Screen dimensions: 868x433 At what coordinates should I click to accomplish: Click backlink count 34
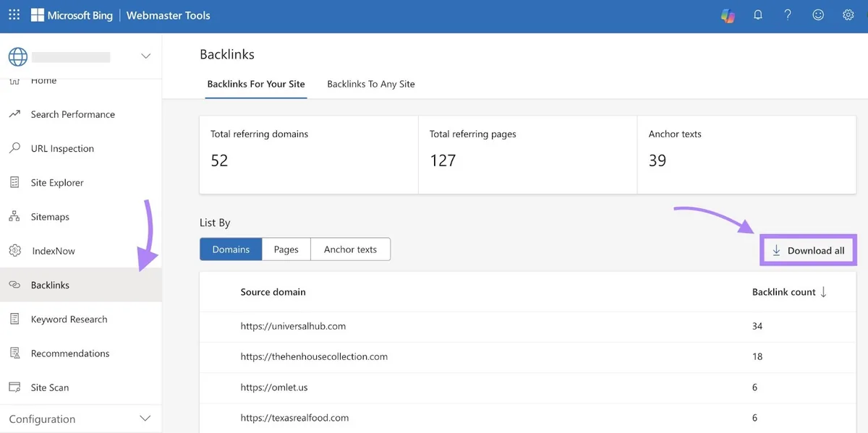click(x=757, y=326)
